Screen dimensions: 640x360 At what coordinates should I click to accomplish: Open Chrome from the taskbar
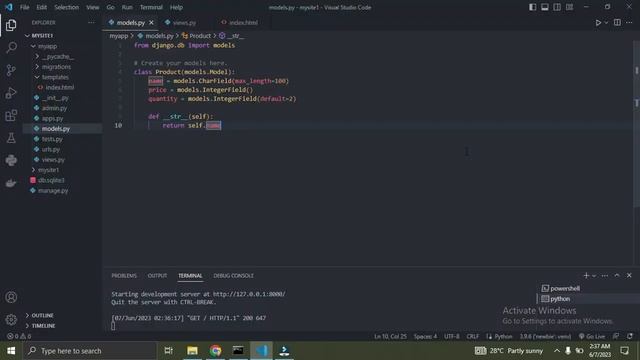[x=215, y=351]
